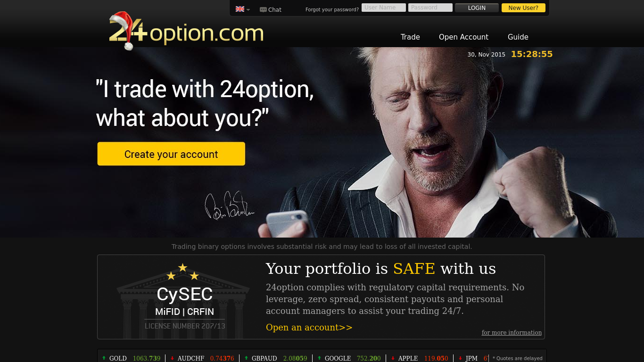Click the CySEC license badge

[183, 297]
